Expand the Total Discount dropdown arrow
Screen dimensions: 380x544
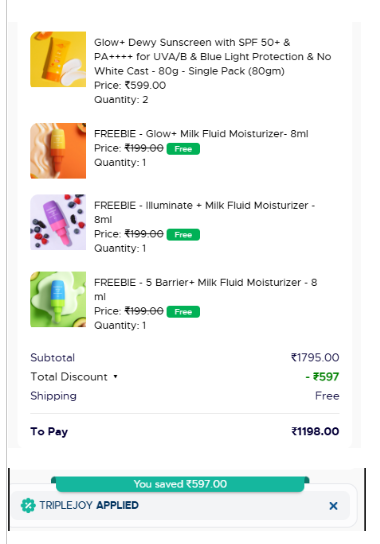(115, 376)
